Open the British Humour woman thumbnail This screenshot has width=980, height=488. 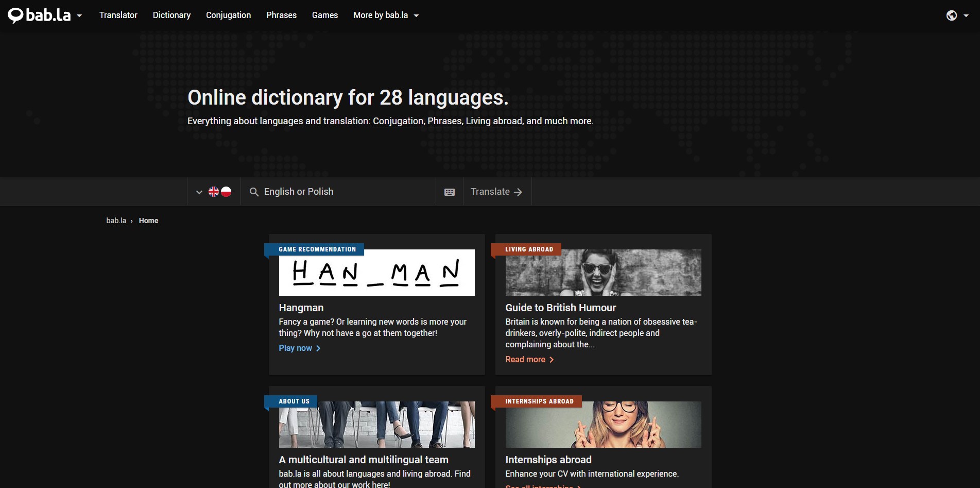point(604,273)
